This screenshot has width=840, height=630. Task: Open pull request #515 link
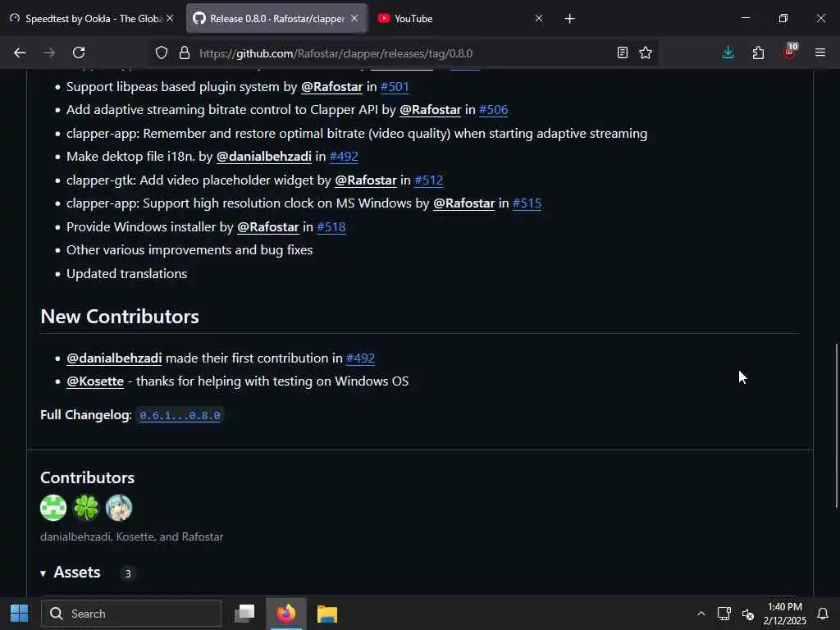[x=527, y=203]
